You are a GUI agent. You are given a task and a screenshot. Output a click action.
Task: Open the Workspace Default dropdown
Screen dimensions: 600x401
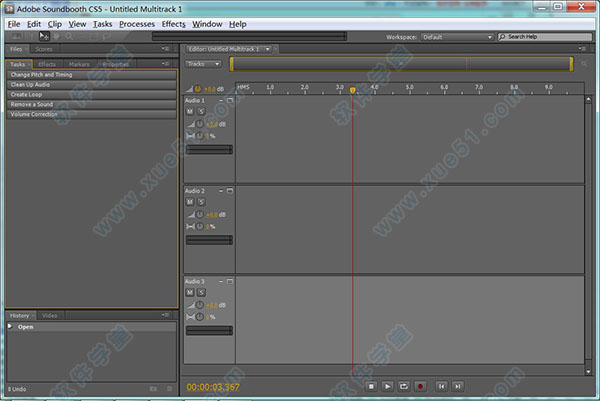pos(457,37)
